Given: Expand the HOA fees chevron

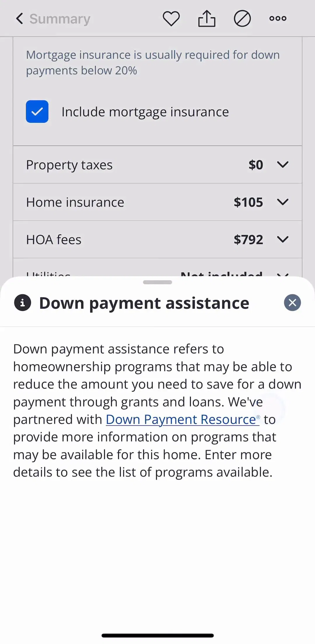Looking at the screenshot, I should [x=283, y=239].
